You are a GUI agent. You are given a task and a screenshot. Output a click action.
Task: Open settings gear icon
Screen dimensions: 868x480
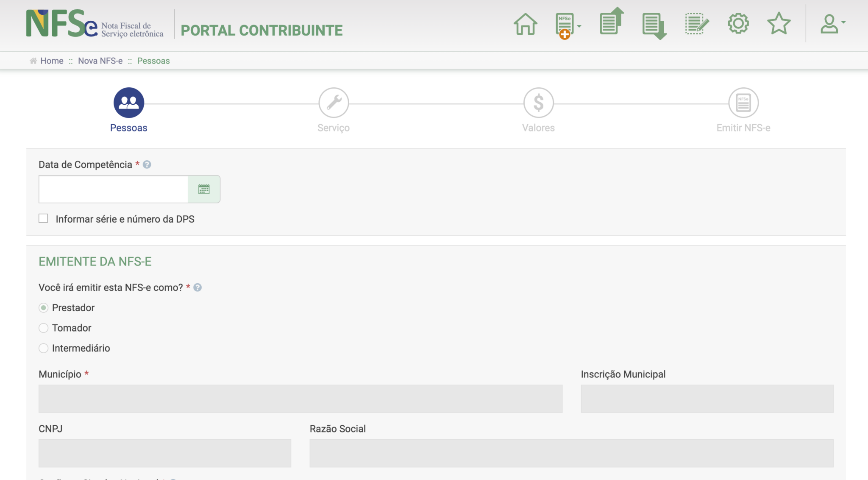[x=738, y=23]
